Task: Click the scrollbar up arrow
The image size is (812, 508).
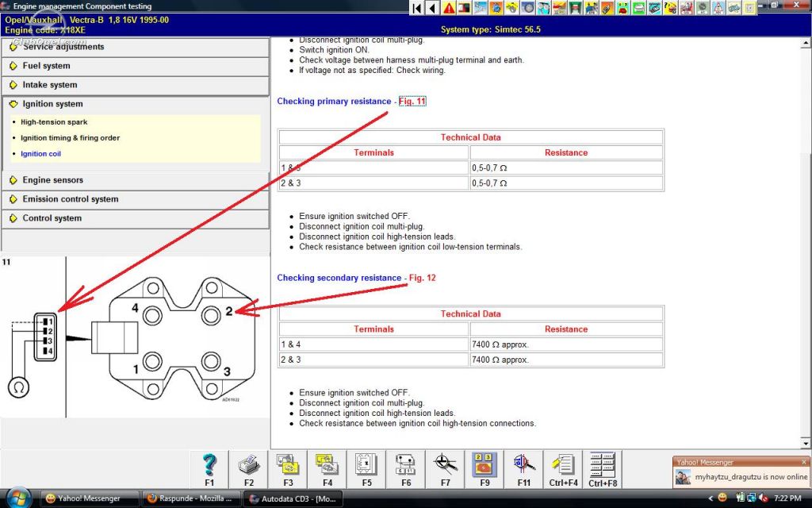Action: 806,43
